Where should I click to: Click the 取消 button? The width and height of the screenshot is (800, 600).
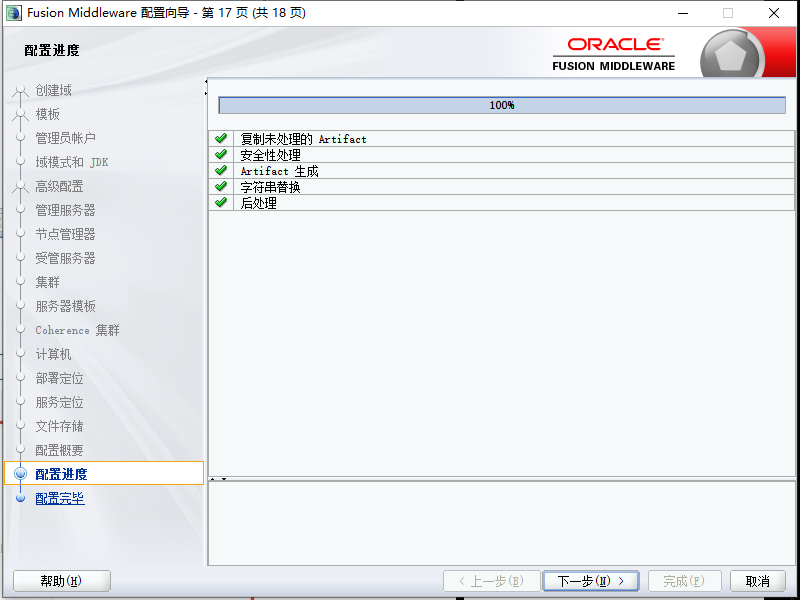758,581
